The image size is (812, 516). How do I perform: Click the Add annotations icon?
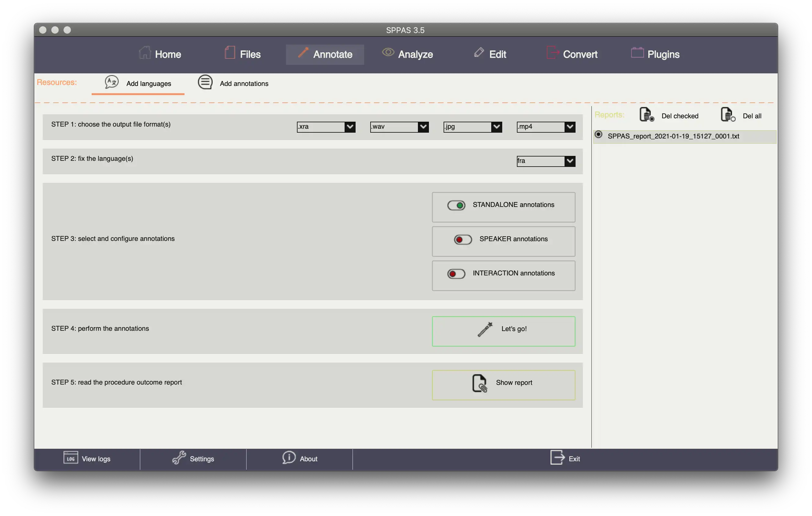[205, 82]
